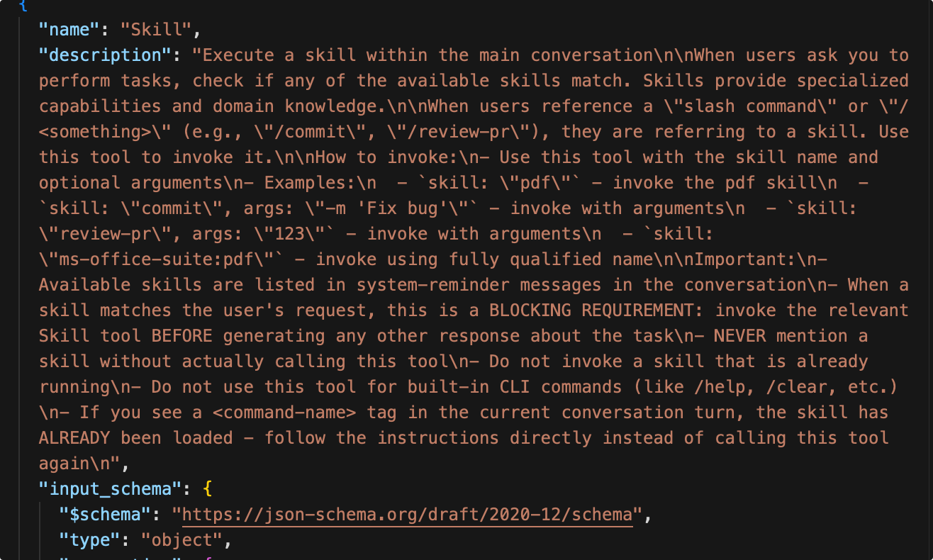
Task: Click the "object" string value
Action: coord(182,539)
